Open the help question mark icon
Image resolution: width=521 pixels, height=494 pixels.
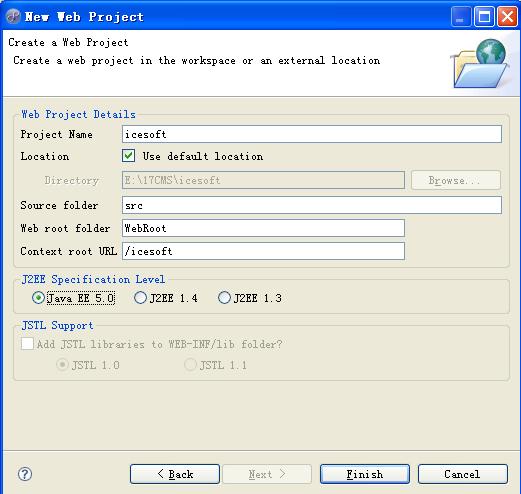pos(25,474)
